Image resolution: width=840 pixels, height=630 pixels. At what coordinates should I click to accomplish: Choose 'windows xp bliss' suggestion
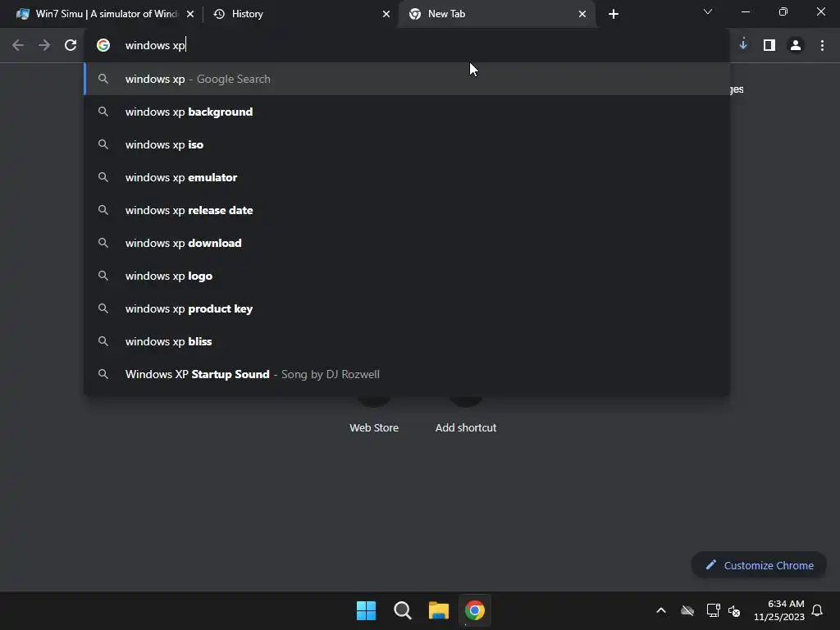[x=407, y=341]
